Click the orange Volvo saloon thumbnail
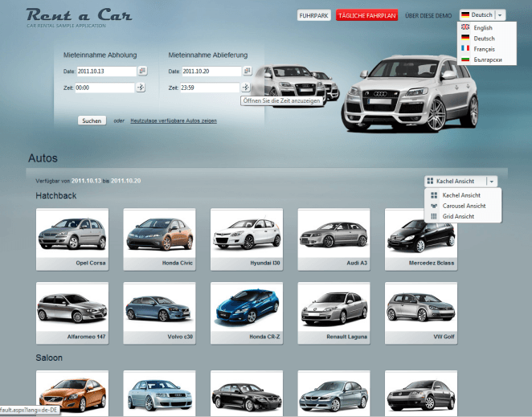The image size is (532, 417). (x=72, y=394)
